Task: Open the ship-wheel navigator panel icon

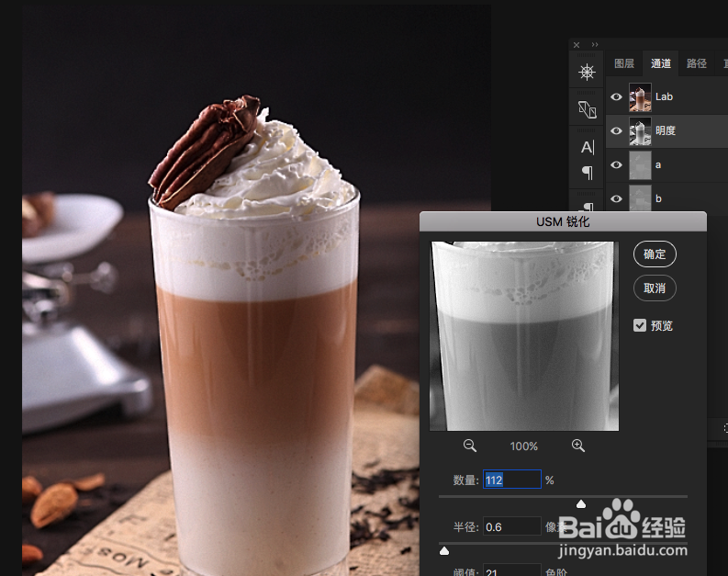Action: 587,72
